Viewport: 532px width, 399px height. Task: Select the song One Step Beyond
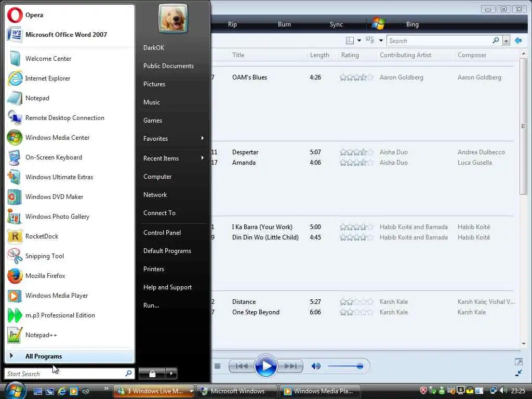(x=256, y=312)
